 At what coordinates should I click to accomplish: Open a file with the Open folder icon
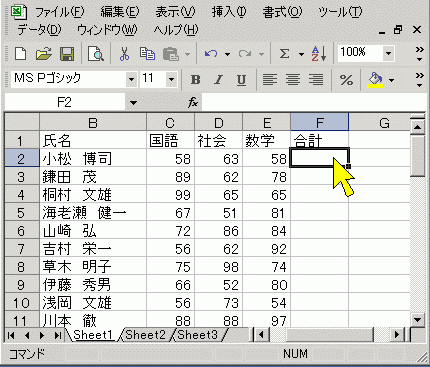pyautogui.click(x=44, y=54)
